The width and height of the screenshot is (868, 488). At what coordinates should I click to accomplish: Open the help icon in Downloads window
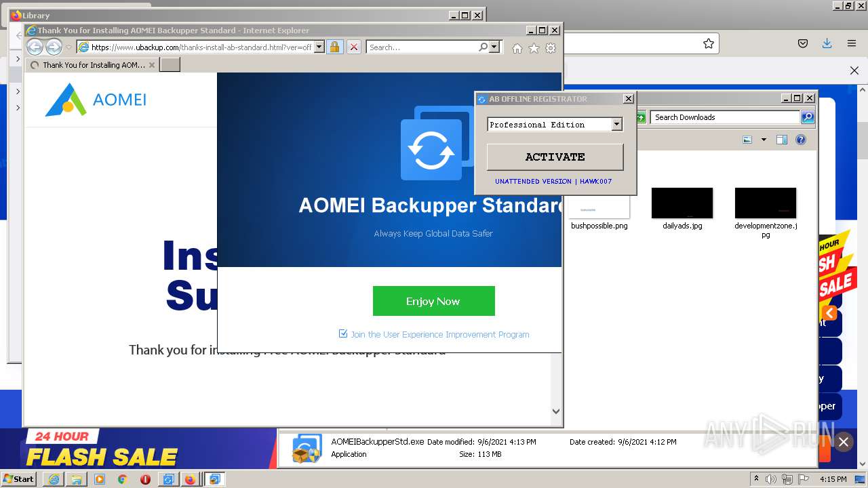[801, 140]
